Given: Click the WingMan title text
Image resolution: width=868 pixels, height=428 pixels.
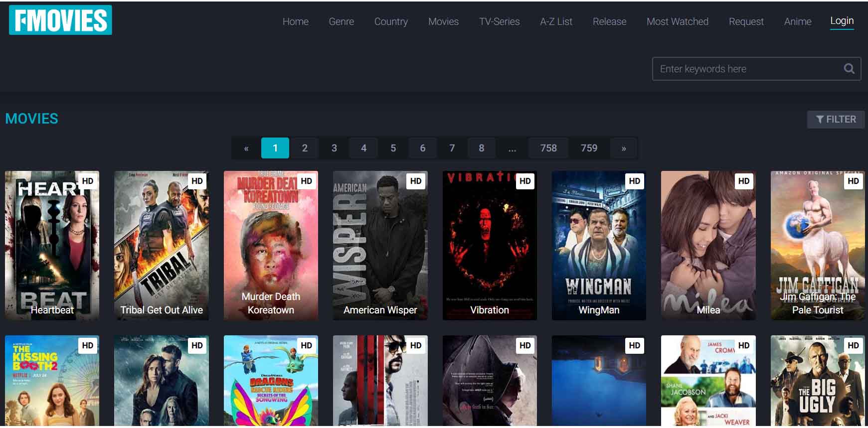Looking at the screenshot, I should click(x=599, y=310).
